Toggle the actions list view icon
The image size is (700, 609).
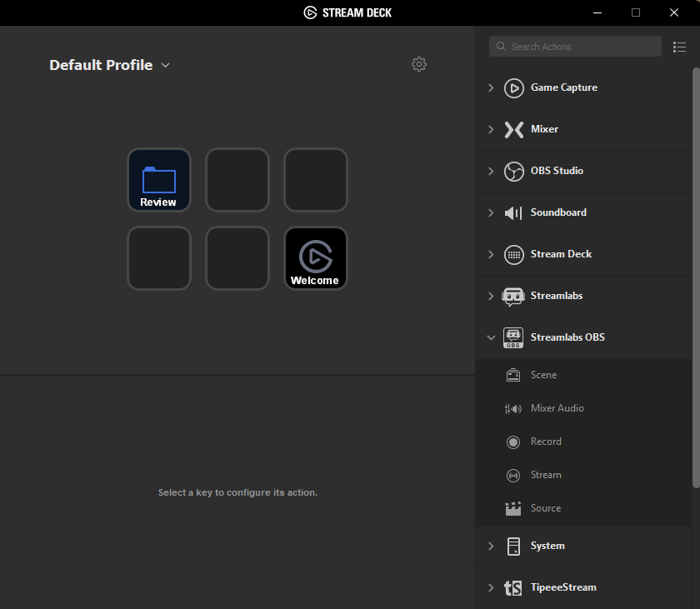pyautogui.click(x=679, y=47)
